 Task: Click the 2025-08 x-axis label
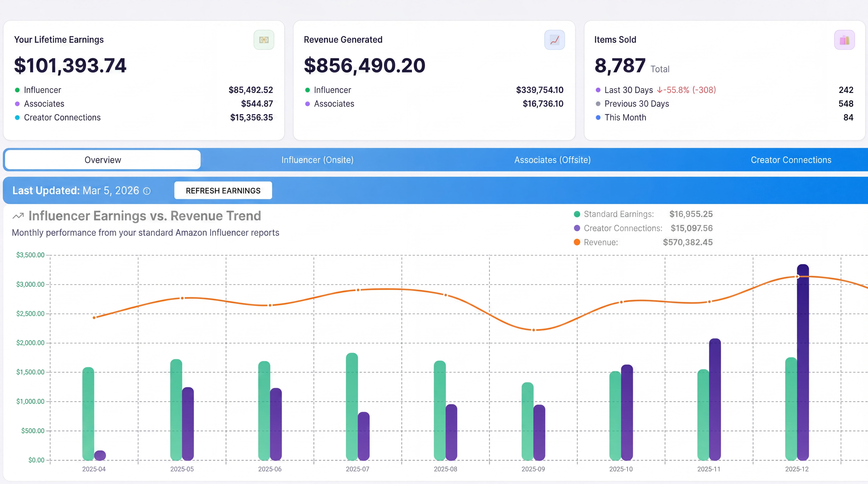click(445, 469)
